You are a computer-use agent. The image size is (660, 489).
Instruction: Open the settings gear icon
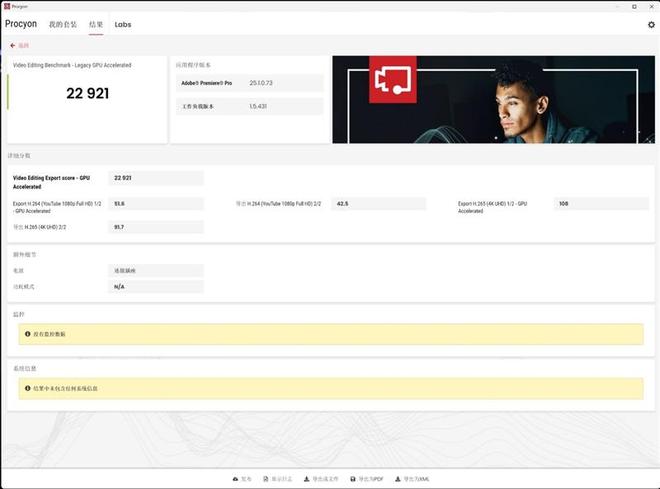pyautogui.click(x=651, y=24)
